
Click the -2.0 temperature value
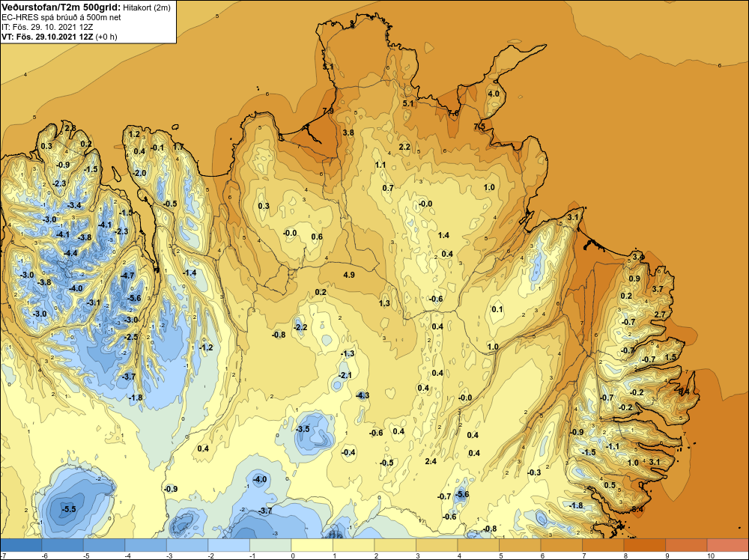pos(139,173)
